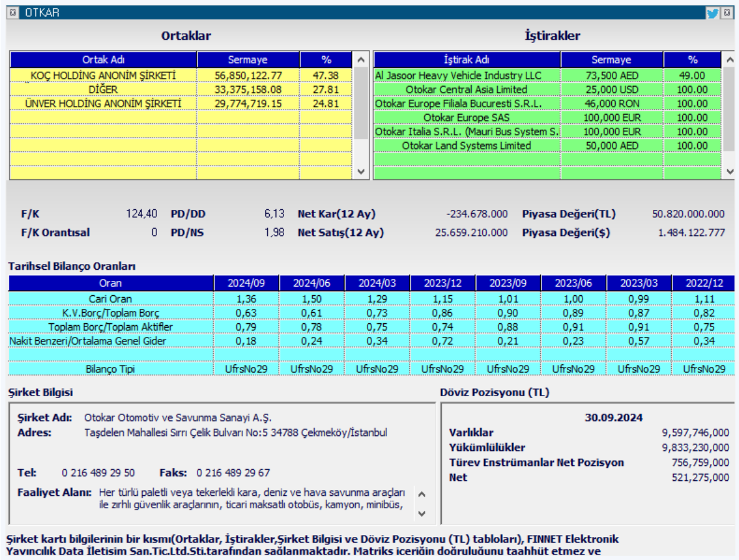Select the DİĞER shareholder row

(x=181, y=90)
